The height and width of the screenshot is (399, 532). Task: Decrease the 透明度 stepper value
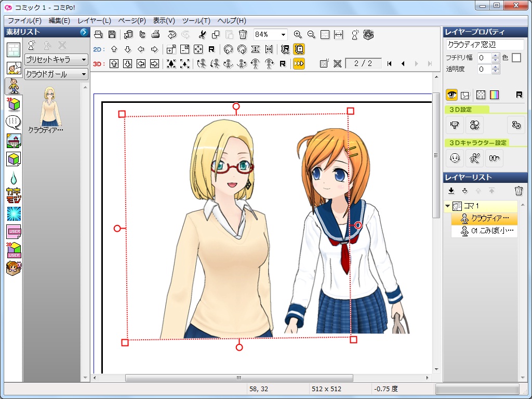point(495,72)
